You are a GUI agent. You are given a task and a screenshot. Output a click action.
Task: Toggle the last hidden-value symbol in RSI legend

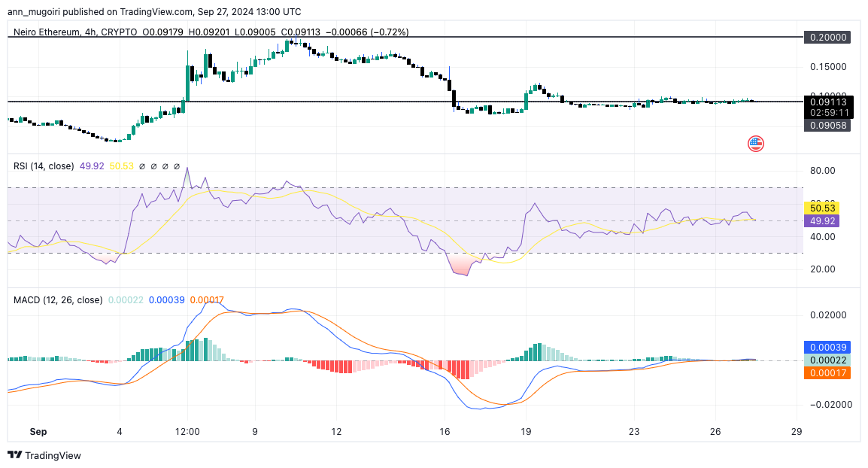click(176, 166)
